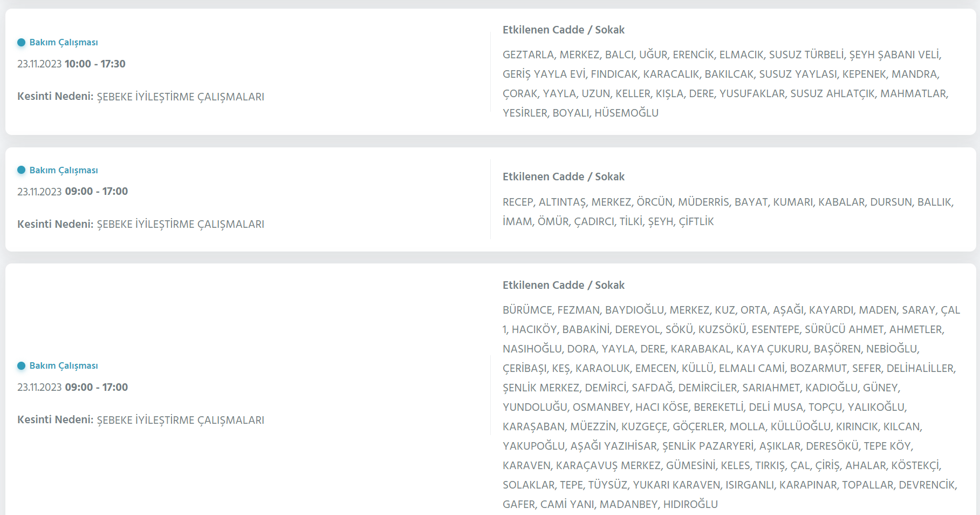Image resolution: width=980 pixels, height=515 pixels.
Task: Click the street list starting with GEZTARLA, MERKEZ
Action: click(x=725, y=84)
